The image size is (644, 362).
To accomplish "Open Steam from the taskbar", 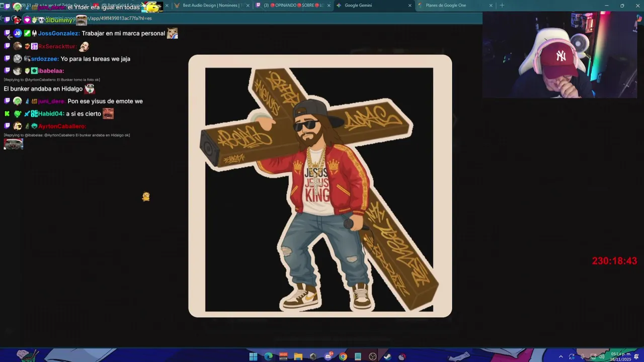I will click(387, 356).
